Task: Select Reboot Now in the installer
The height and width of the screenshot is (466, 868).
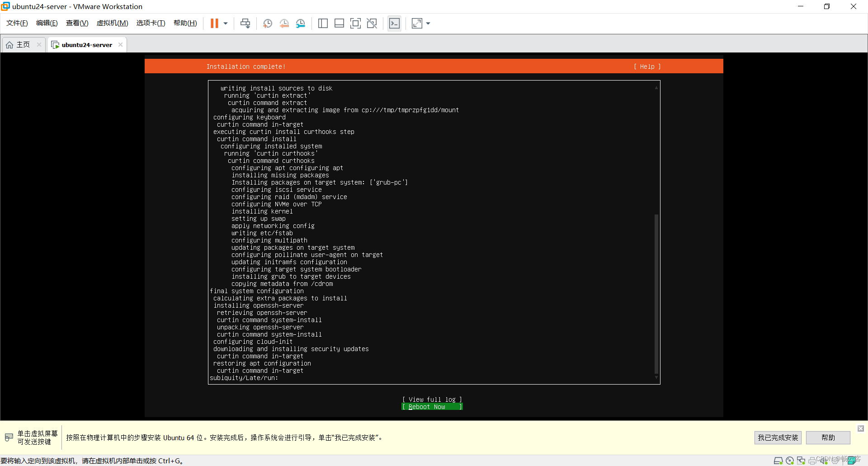Action: [432, 407]
